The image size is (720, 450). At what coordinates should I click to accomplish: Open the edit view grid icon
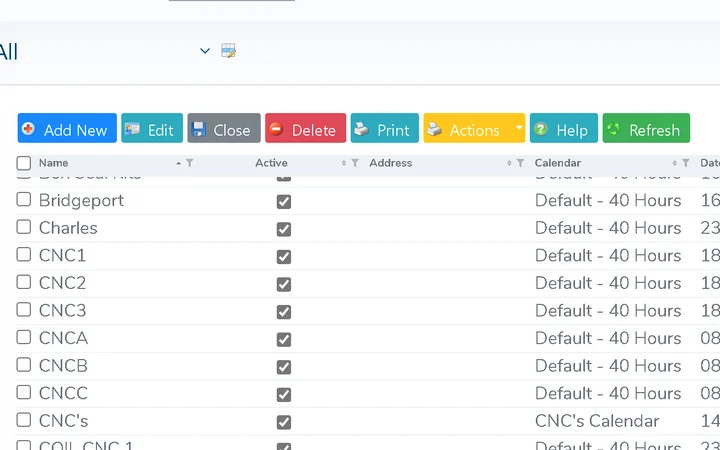coord(228,51)
